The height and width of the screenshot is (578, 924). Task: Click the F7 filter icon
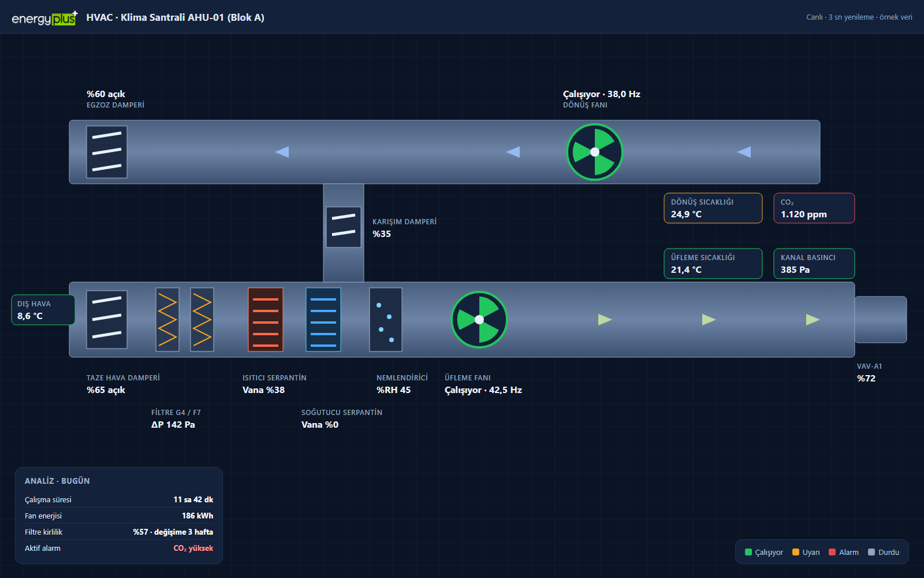(x=202, y=320)
